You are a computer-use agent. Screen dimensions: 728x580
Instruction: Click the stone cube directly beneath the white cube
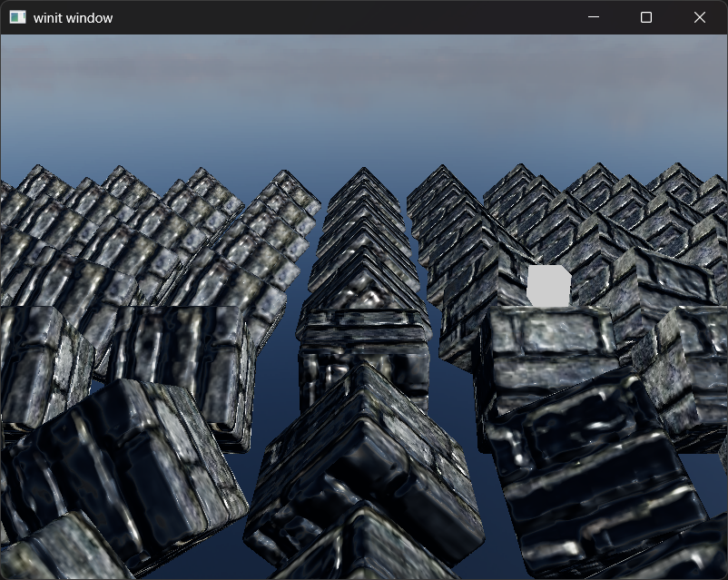pyautogui.click(x=545, y=354)
